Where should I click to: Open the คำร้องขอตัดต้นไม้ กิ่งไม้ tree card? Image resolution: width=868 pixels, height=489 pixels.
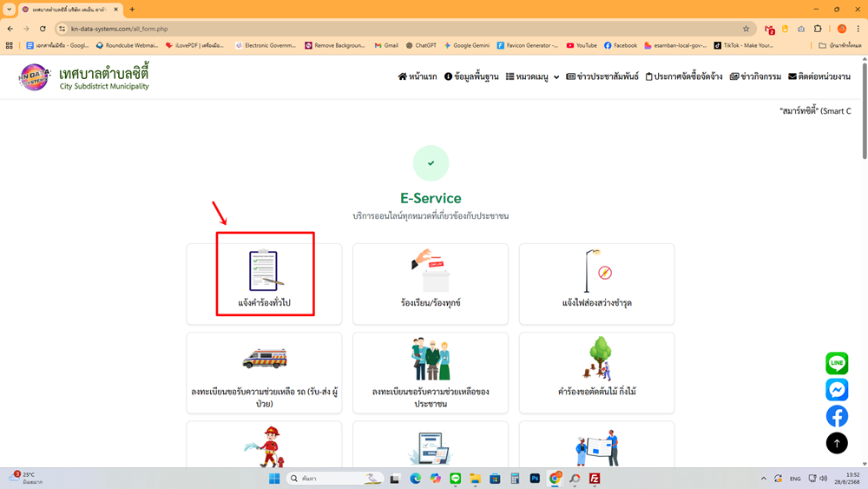[597, 372]
